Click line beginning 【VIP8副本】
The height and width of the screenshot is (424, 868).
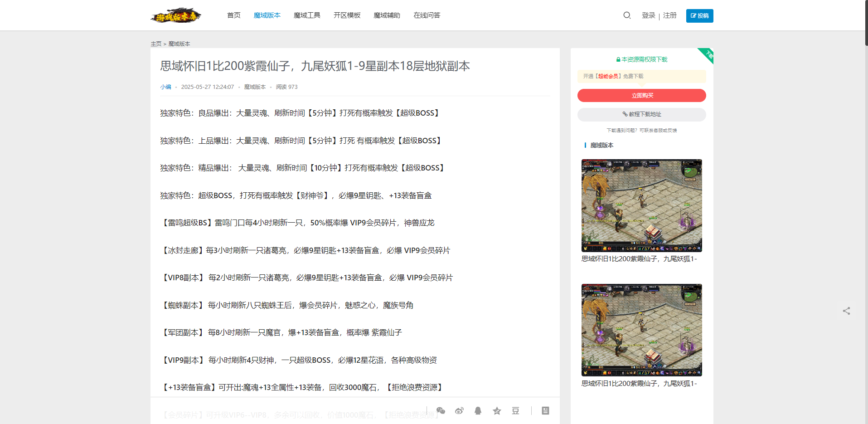pyautogui.click(x=306, y=278)
